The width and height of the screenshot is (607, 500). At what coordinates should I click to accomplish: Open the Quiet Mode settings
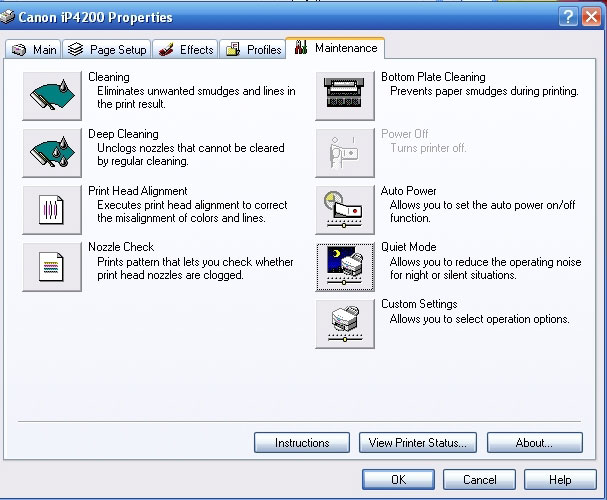click(345, 267)
